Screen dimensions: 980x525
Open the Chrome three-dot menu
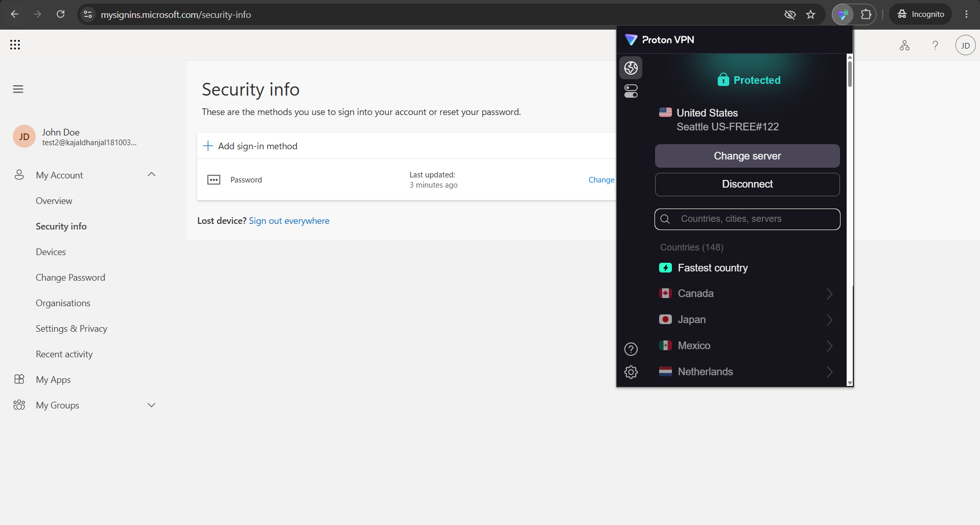tap(966, 14)
